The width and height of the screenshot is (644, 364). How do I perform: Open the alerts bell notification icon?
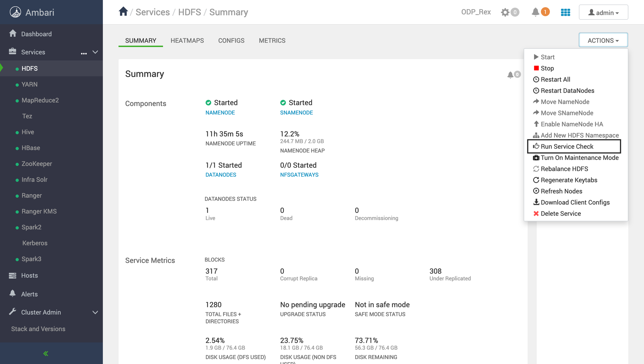[x=535, y=12]
